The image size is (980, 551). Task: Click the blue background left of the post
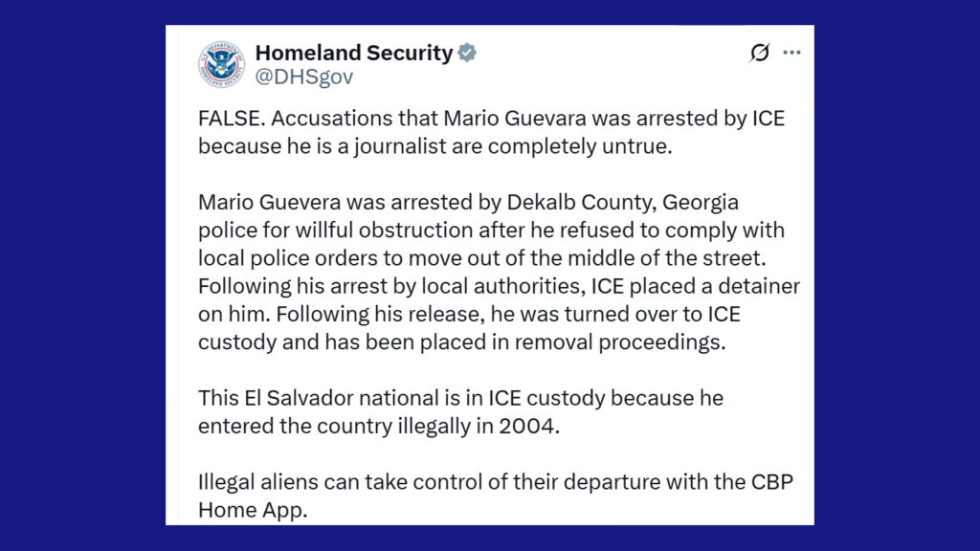pos(82,275)
